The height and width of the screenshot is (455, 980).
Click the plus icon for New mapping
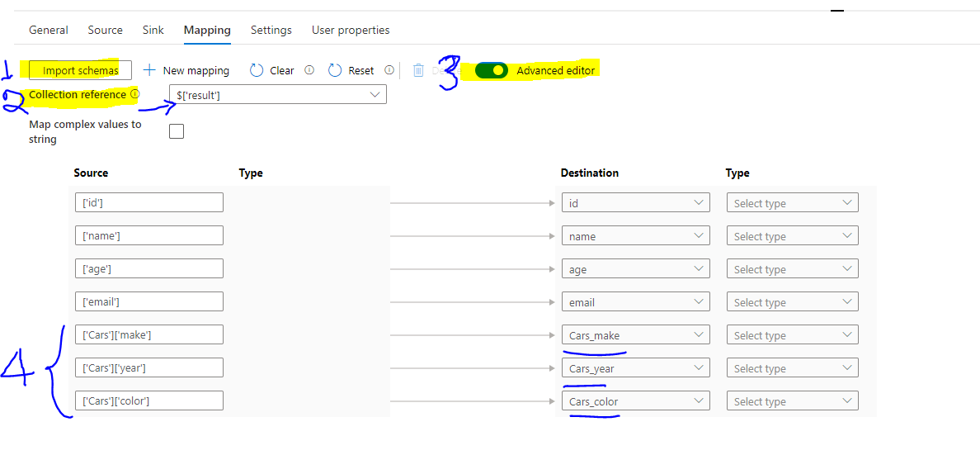click(149, 70)
